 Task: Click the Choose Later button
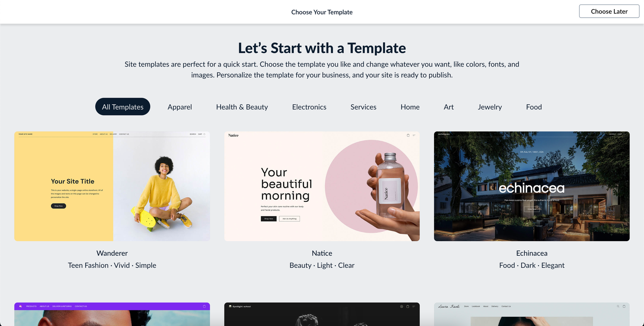609,11
